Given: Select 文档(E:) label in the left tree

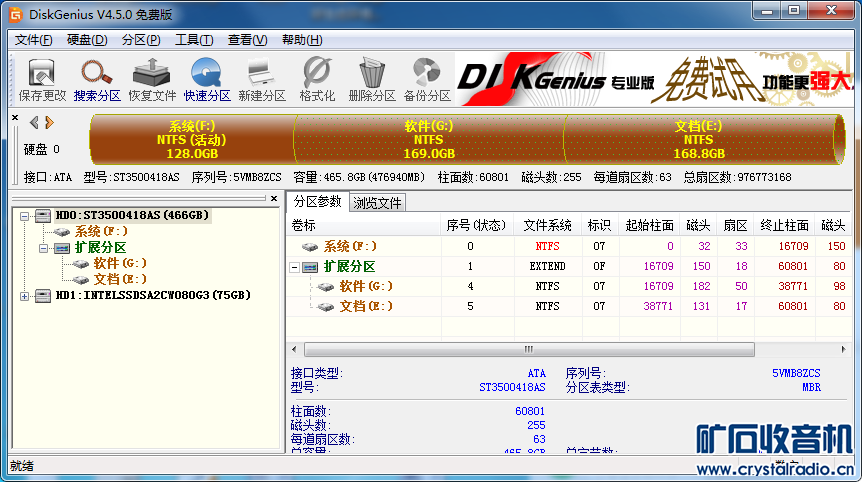Looking at the screenshot, I should pyautogui.click(x=120, y=279).
